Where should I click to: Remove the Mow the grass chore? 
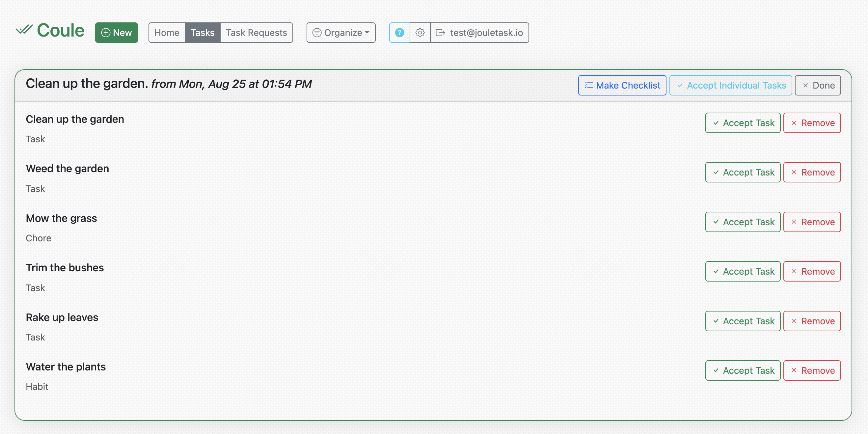click(812, 222)
